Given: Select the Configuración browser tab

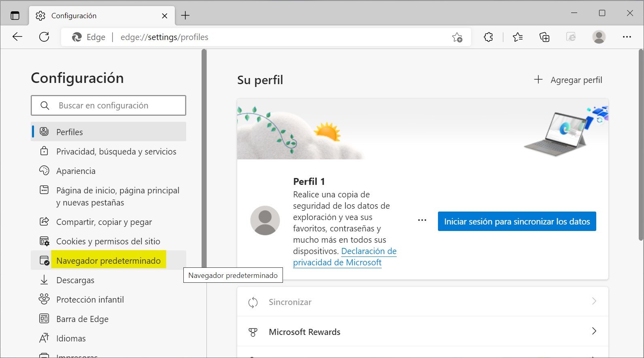Looking at the screenshot, I should coord(102,16).
